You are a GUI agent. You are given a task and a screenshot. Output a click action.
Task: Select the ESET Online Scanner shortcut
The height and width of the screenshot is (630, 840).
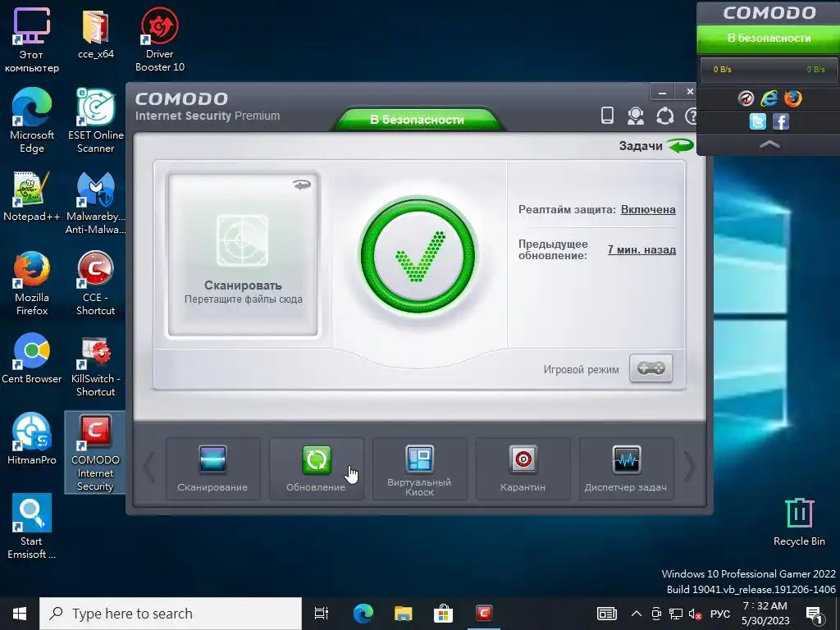click(96, 121)
